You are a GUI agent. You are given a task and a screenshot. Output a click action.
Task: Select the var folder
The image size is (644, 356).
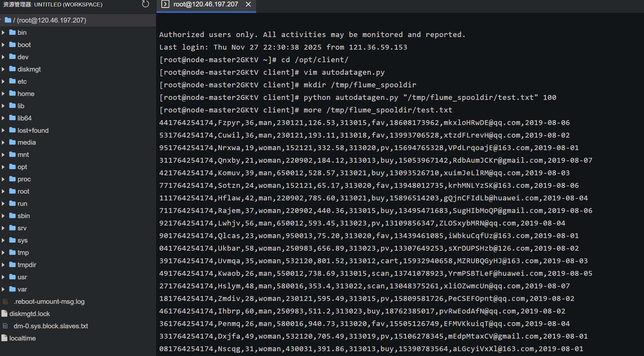coord(22,289)
